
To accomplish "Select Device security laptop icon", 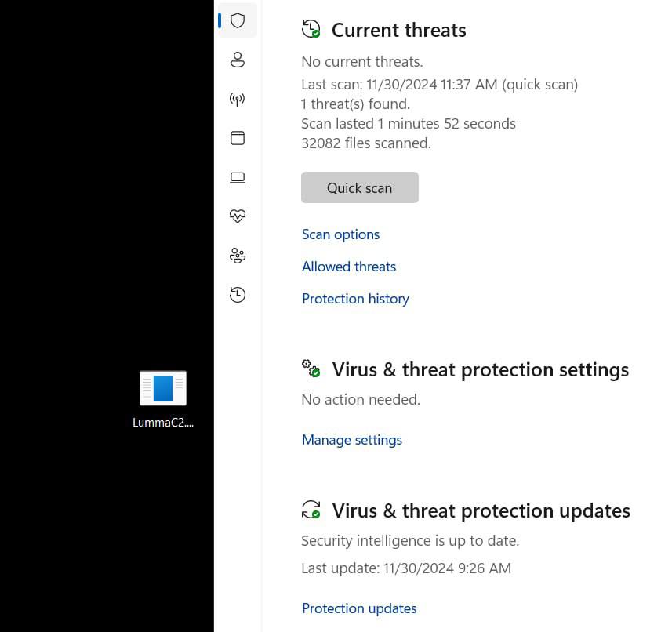I will click(238, 177).
